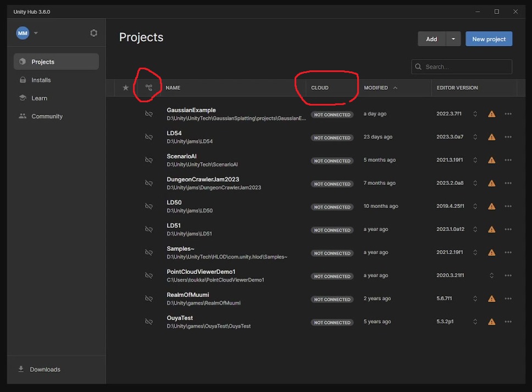Click warning triangle on LD50 row
The image size is (532, 392).
click(x=492, y=206)
